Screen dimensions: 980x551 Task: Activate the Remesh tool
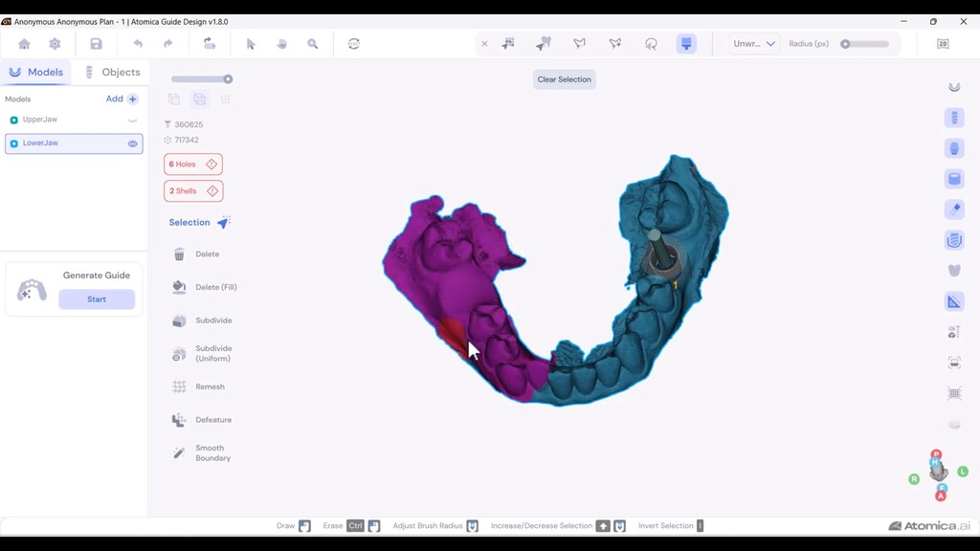(x=204, y=386)
